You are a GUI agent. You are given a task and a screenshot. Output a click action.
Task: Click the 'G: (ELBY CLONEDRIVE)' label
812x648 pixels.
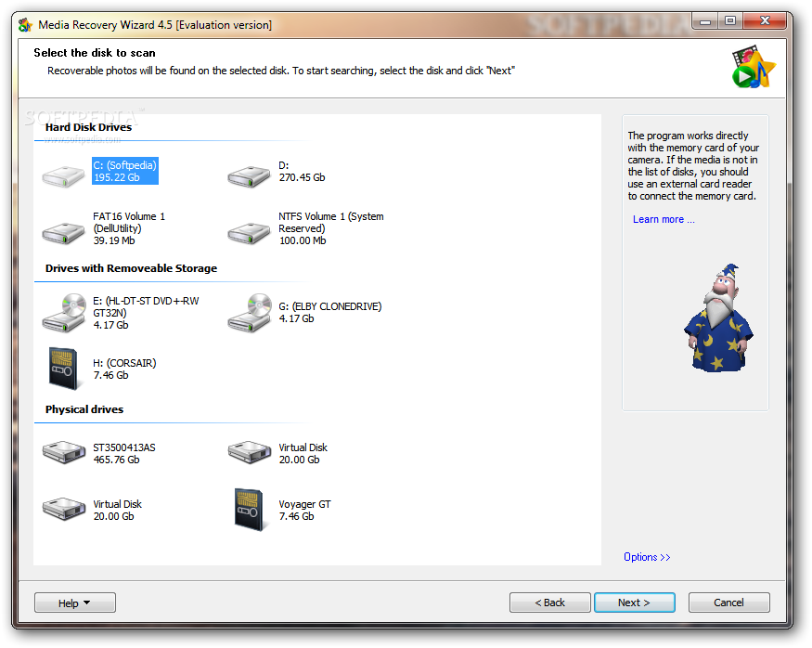click(x=329, y=306)
